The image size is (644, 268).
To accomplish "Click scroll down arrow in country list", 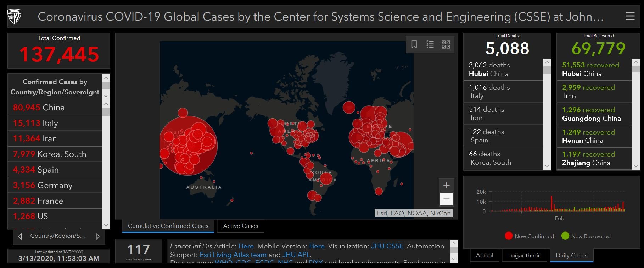I will click(x=106, y=225).
